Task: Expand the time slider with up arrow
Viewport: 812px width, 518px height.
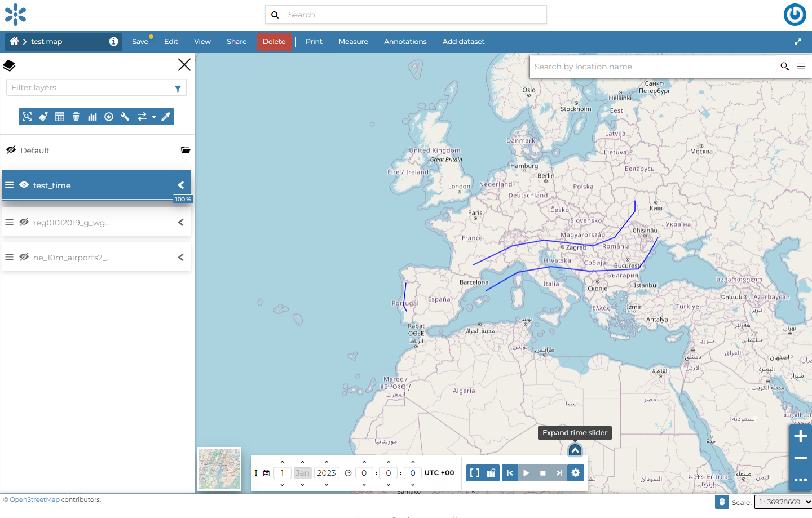Action: point(575,450)
